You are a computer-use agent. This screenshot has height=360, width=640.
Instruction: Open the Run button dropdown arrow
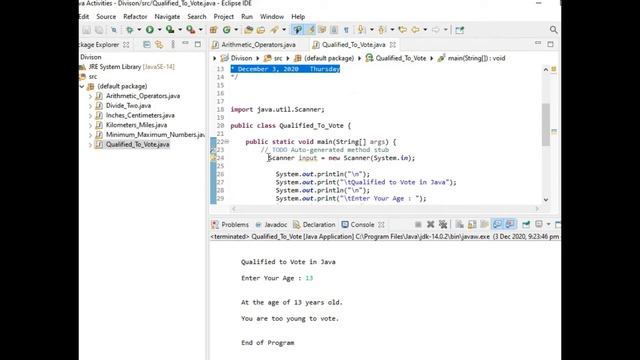coord(160,30)
